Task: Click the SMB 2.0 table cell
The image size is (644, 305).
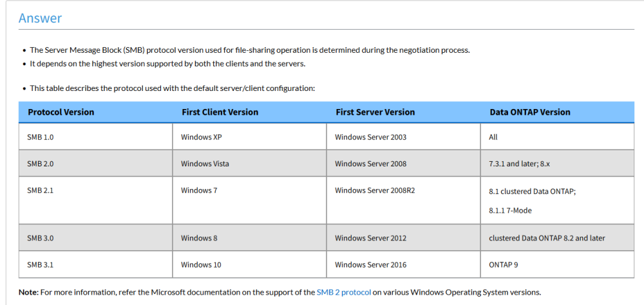Action: (95, 164)
